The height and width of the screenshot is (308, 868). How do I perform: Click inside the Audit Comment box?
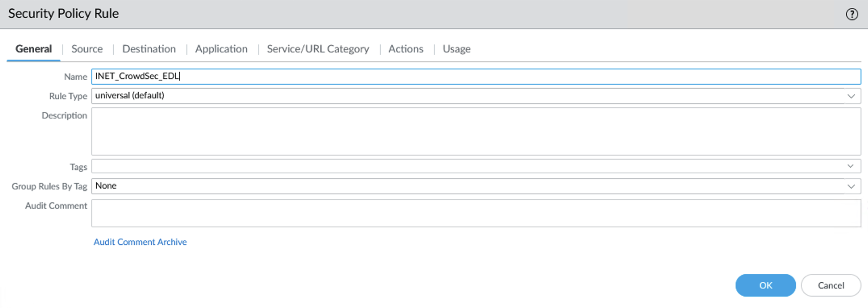click(x=476, y=213)
